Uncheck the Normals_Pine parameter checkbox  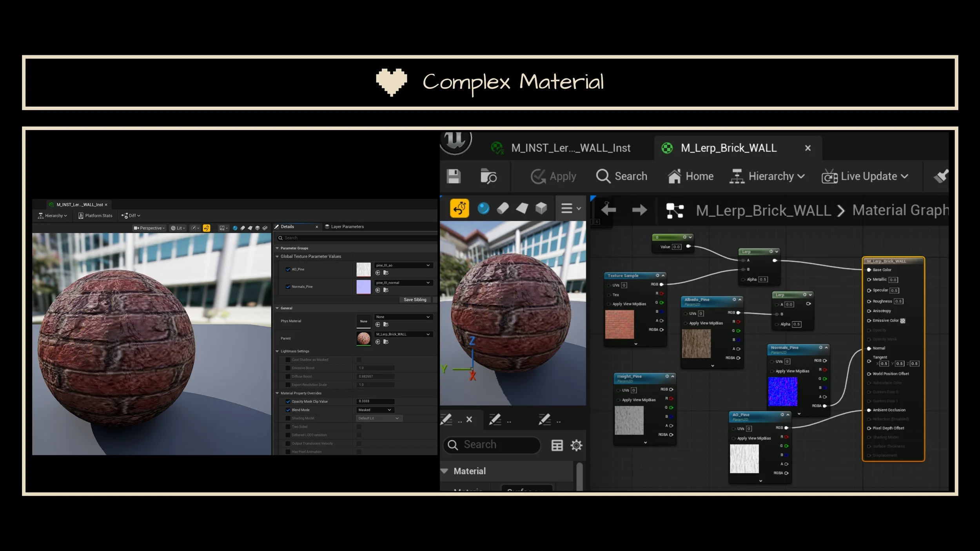coord(288,287)
